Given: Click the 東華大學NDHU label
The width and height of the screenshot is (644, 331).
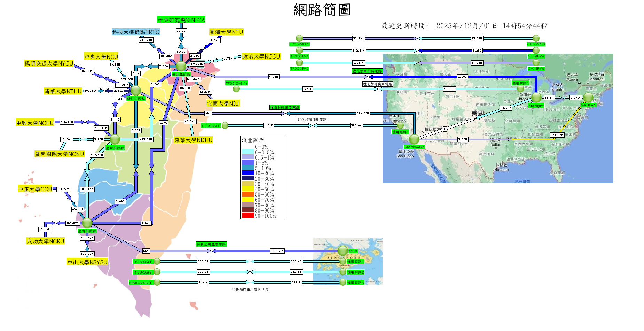Looking at the screenshot, I should 194,140.
